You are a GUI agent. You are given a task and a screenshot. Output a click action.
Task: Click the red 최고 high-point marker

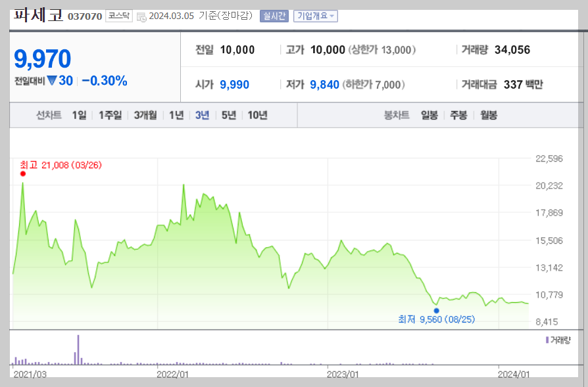coord(23,174)
